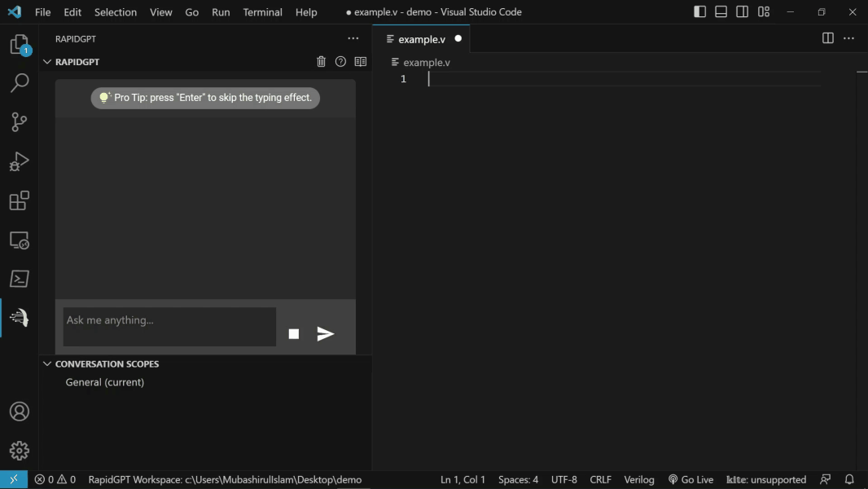
Task: Change indentation via Spaces: 4
Action: point(518,479)
